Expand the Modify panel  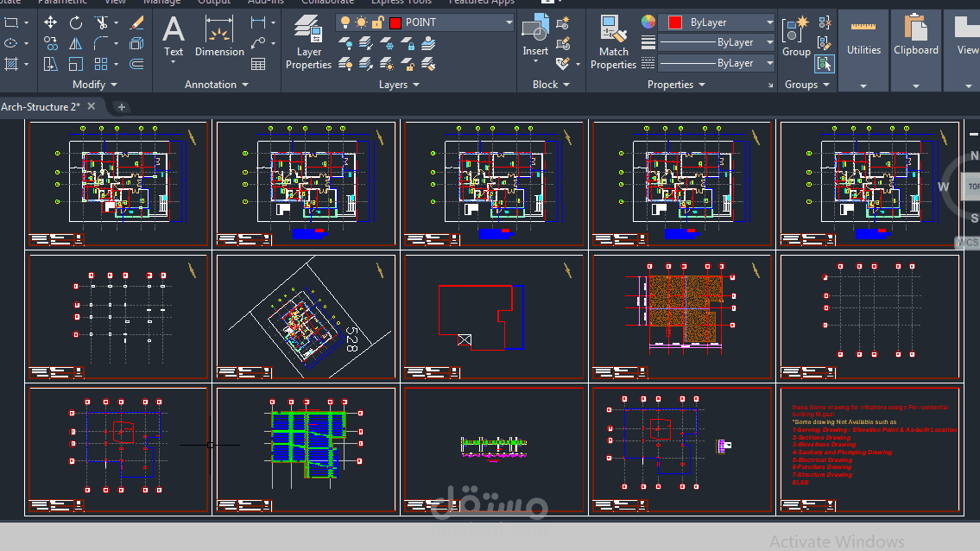coord(94,85)
